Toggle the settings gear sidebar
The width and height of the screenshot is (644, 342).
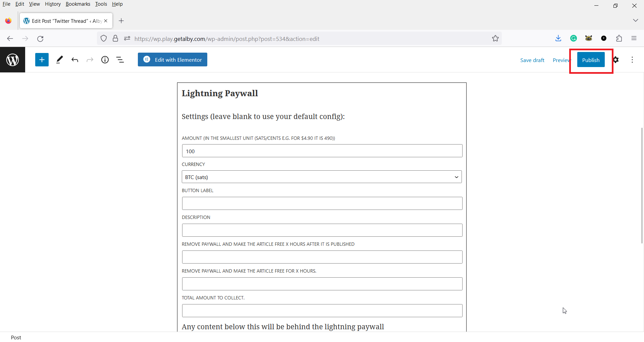click(x=616, y=60)
